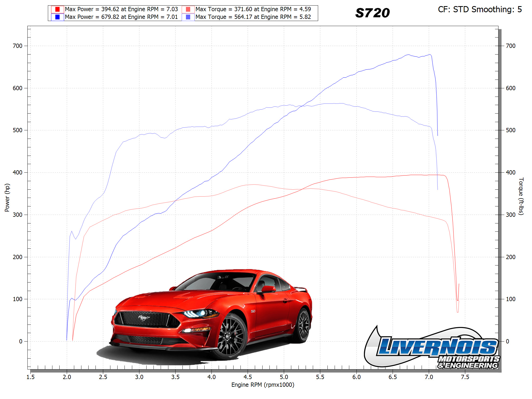Screen dimensions: 532x399
Task: Click the 4.5 RPM axis tick label
Action: (248, 377)
